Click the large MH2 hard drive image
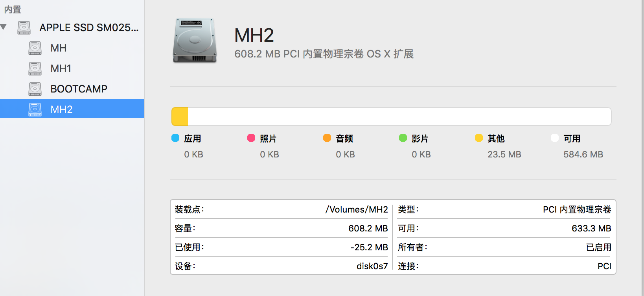Viewport: 644px width, 296px height. click(195, 41)
